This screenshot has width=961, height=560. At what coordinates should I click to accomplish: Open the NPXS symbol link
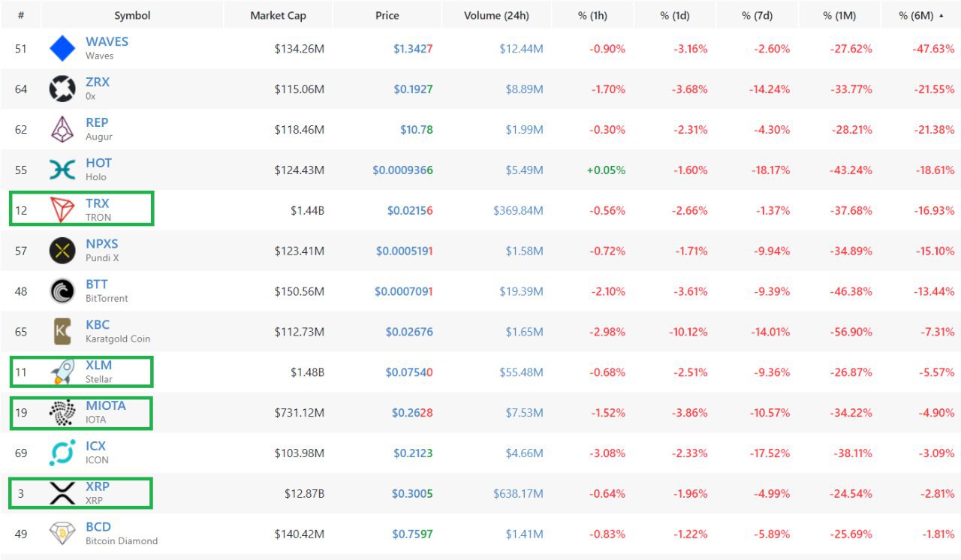(x=102, y=244)
